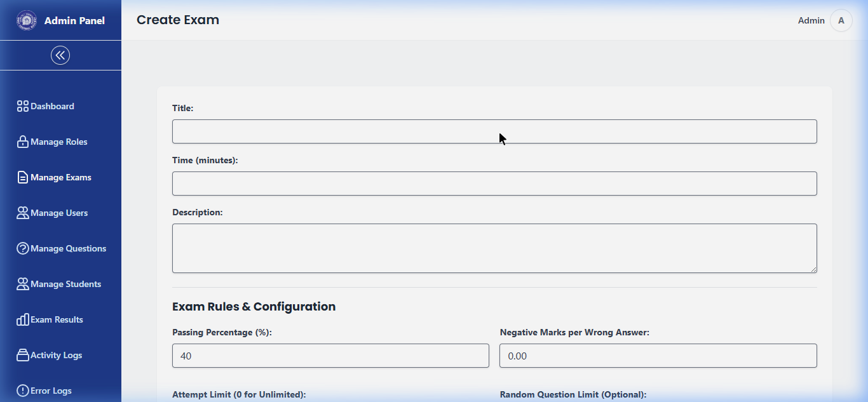
Task: Click into the Description textarea
Action: click(494, 248)
